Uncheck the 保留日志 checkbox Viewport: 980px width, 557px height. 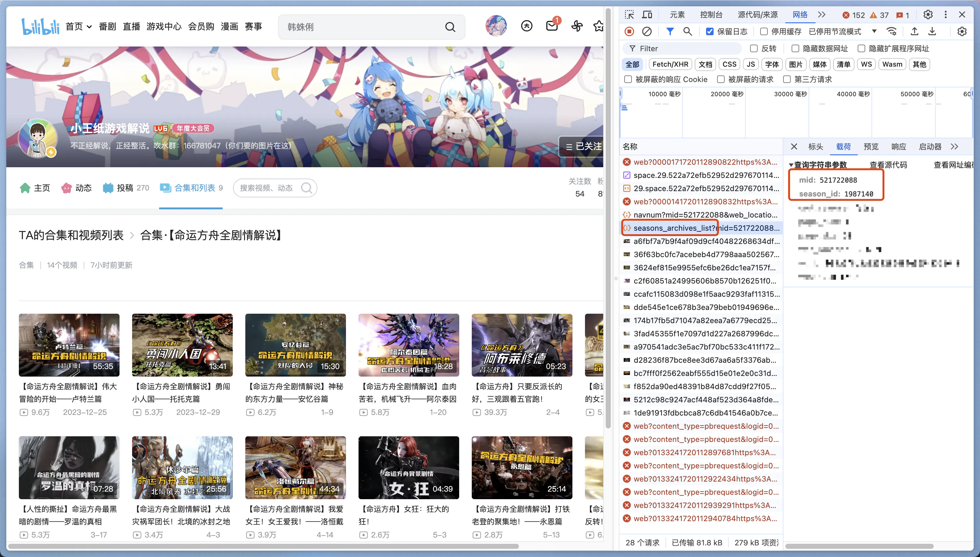click(710, 31)
